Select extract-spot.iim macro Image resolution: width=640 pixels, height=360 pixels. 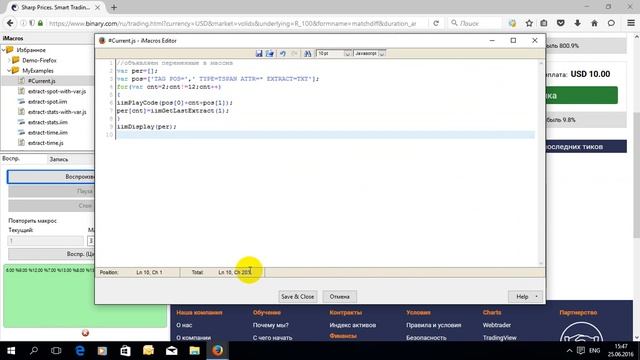coord(47,102)
